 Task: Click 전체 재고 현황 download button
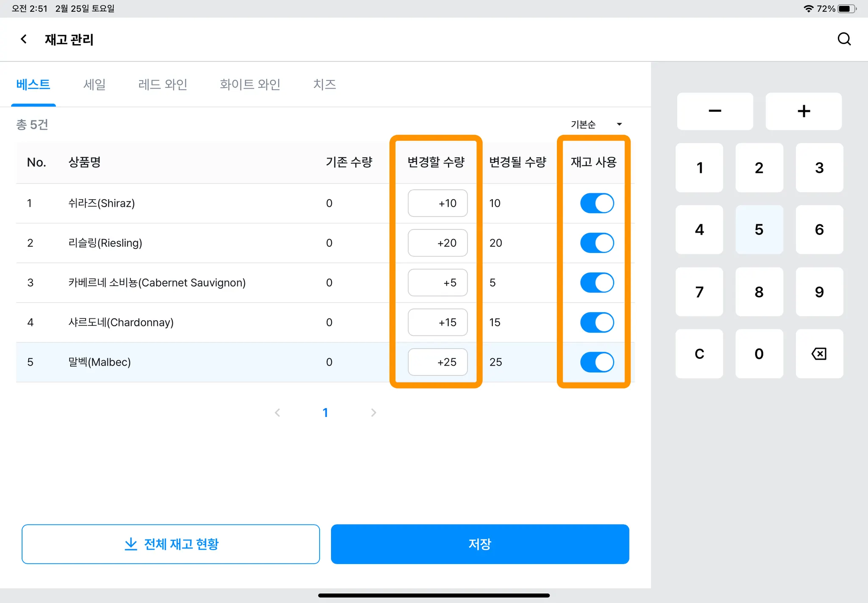pos(171,544)
